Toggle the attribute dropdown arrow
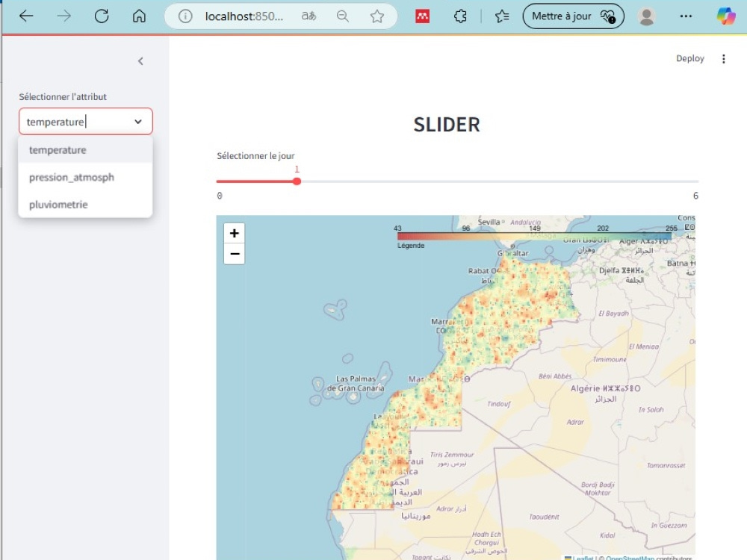Image resolution: width=747 pixels, height=560 pixels. pyautogui.click(x=138, y=122)
